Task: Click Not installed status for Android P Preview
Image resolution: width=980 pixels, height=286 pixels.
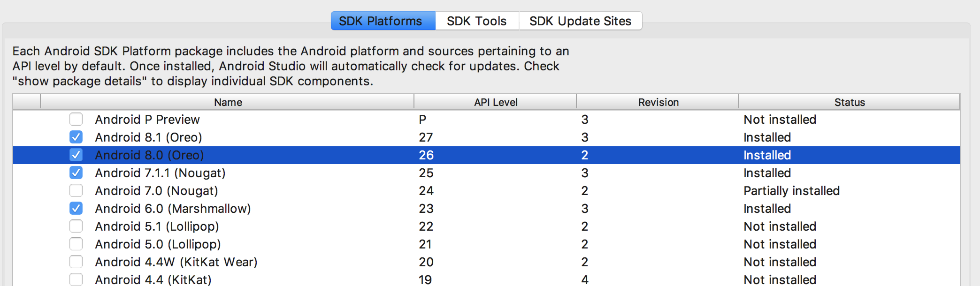Action: tap(780, 120)
